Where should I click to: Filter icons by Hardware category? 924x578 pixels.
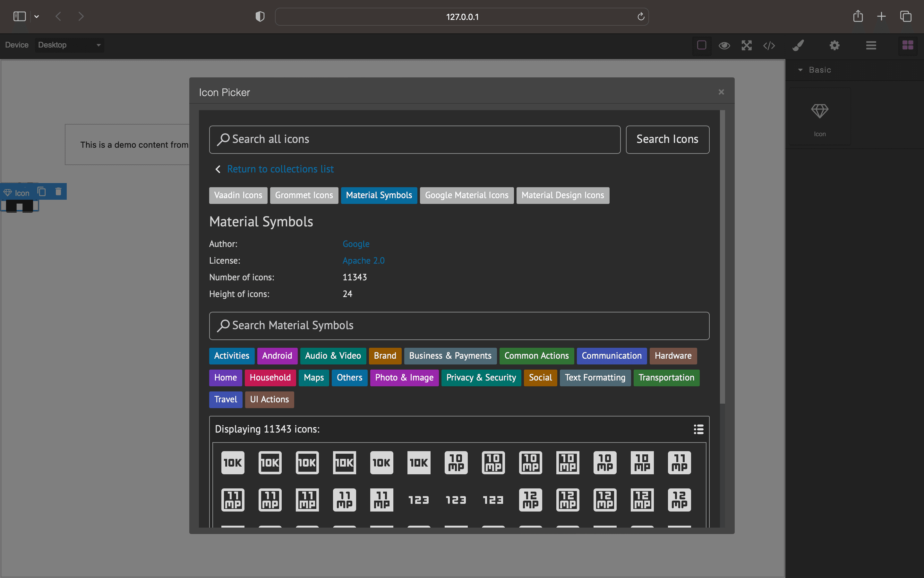(x=673, y=356)
